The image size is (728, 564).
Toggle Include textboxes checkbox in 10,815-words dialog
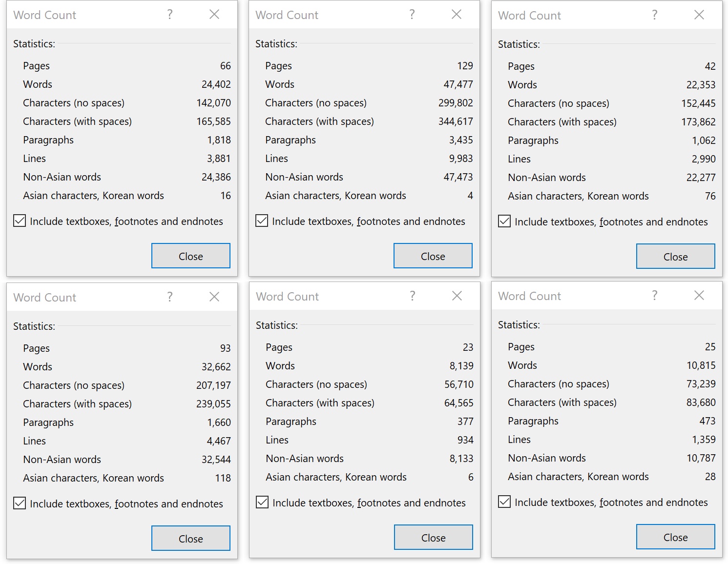tap(504, 502)
